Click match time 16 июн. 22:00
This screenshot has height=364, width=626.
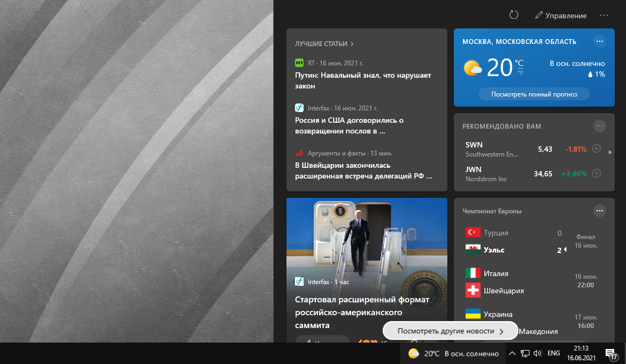click(586, 281)
